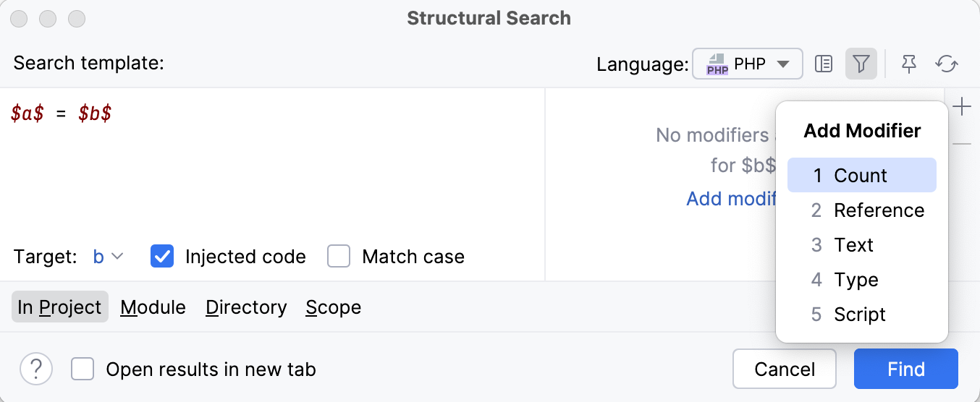Disable the Injected code checkbox
Image resolution: width=980 pixels, height=402 pixels.
click(x=162, y=257)
